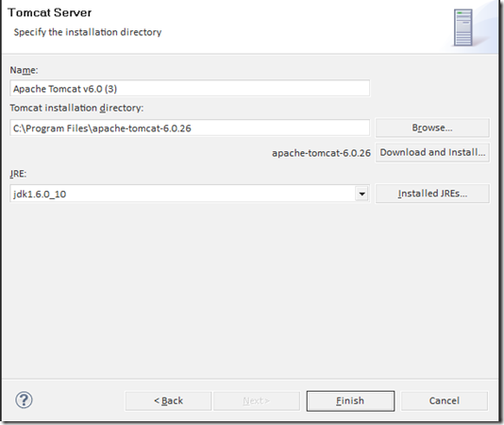Open the help question mark icon
The image size is (504, 425).
click(24, 400)
